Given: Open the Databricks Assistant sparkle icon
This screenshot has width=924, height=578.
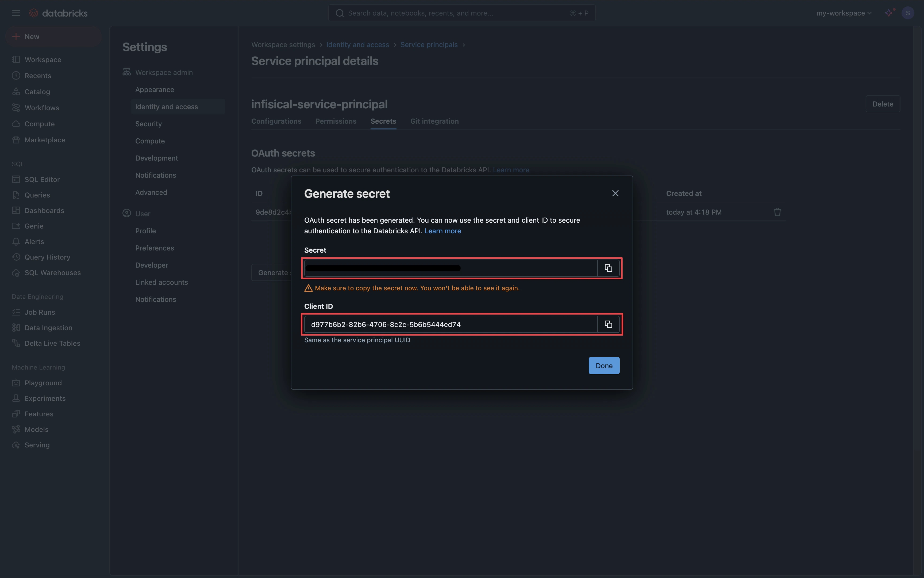Looking at the screenshot, I should (x=889, y=13).
